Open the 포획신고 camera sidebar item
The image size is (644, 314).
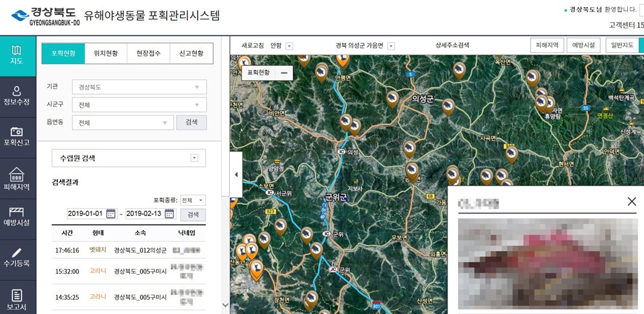point(17,138)
